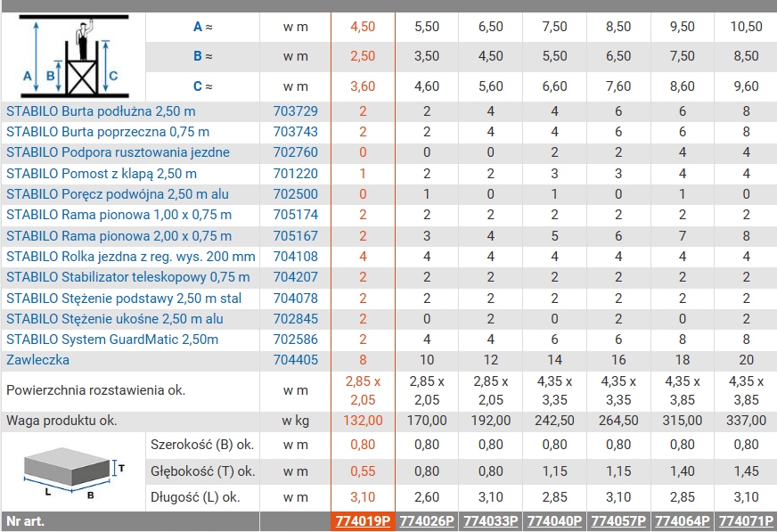
Task: Click the 'B ≈' height label
Action: pyautogui.click(x=202, y=56)
